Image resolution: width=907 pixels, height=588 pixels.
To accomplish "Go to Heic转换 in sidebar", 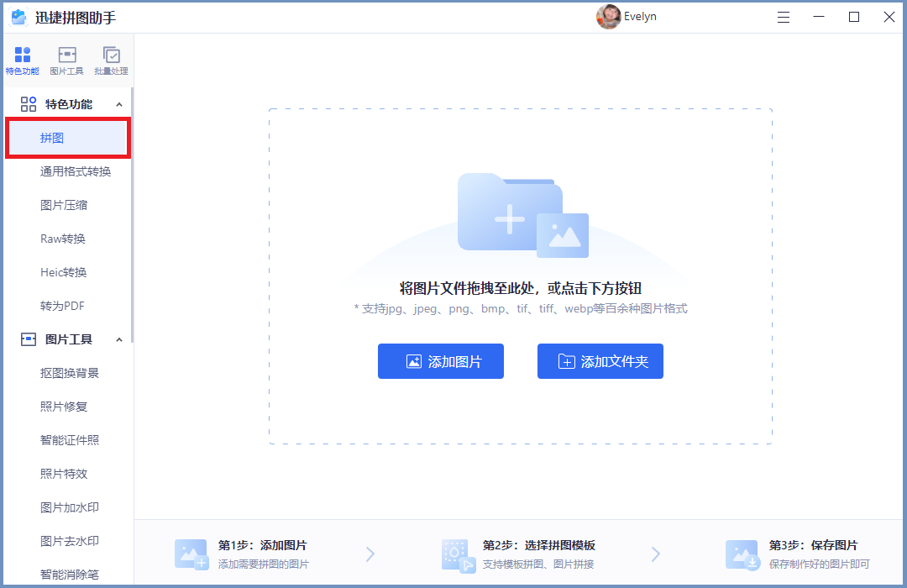I will (64, 272).
